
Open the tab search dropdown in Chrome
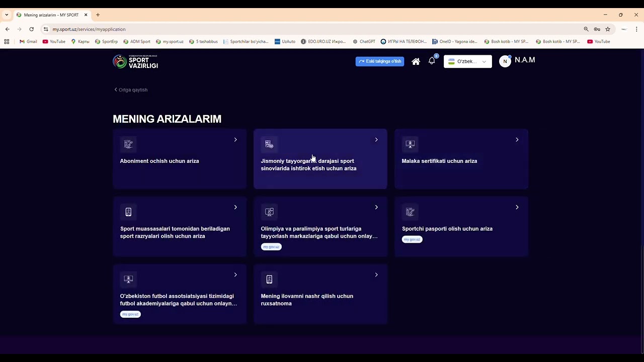7,15
